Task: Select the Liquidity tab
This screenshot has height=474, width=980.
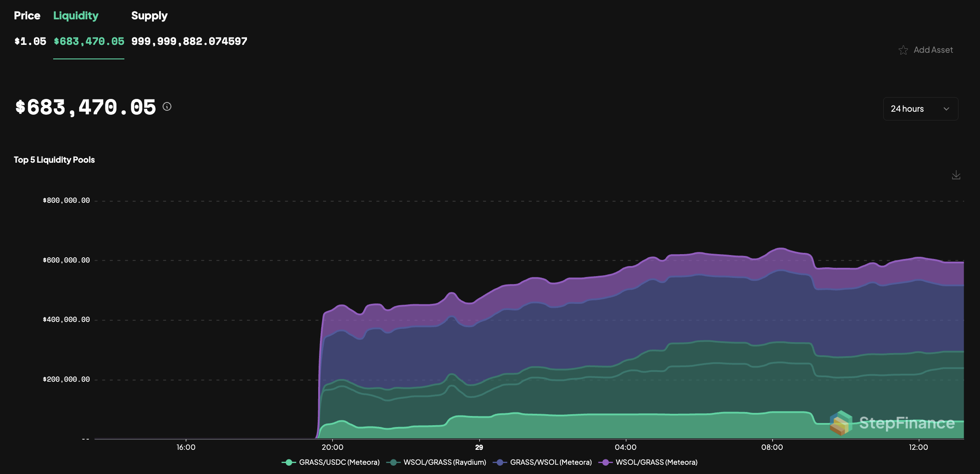Action: coord(76,16)
